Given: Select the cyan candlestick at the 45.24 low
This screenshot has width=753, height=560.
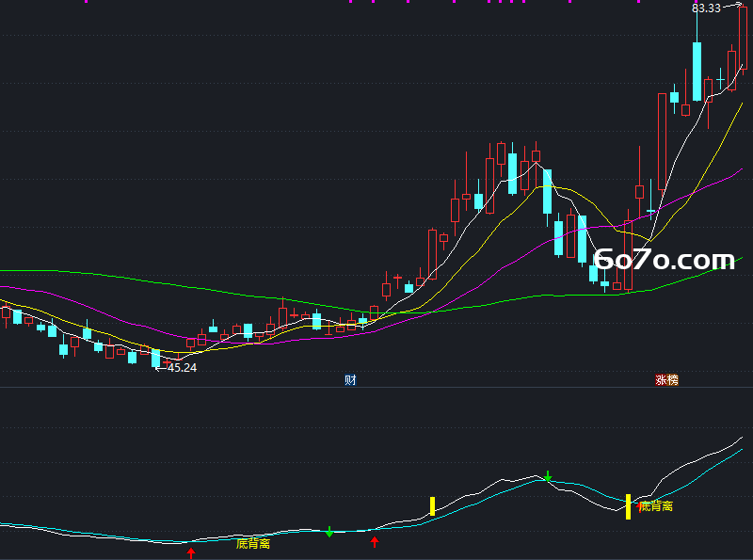Looking at the screenshot, I should [x=155, y=359].
